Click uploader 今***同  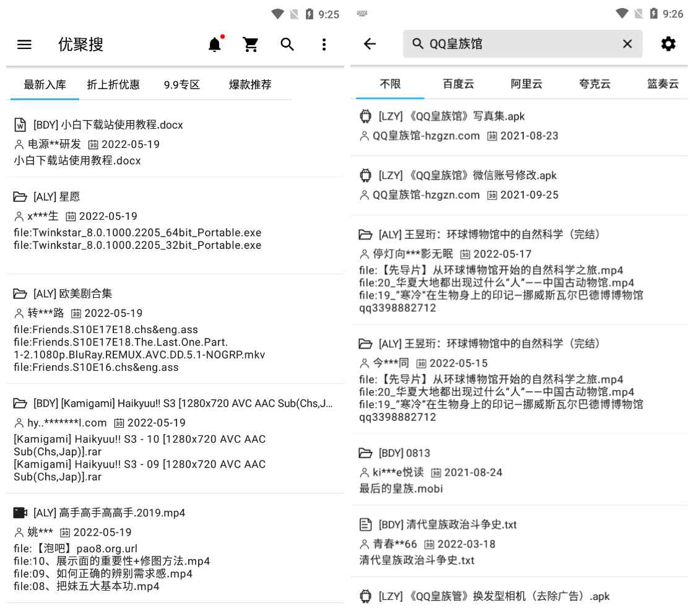point(391,363)
